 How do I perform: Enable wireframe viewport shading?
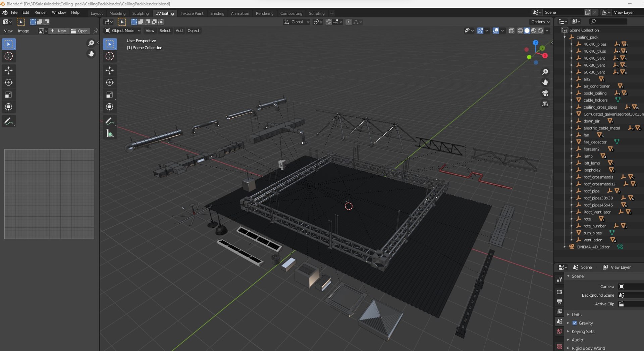click(521, 31)
